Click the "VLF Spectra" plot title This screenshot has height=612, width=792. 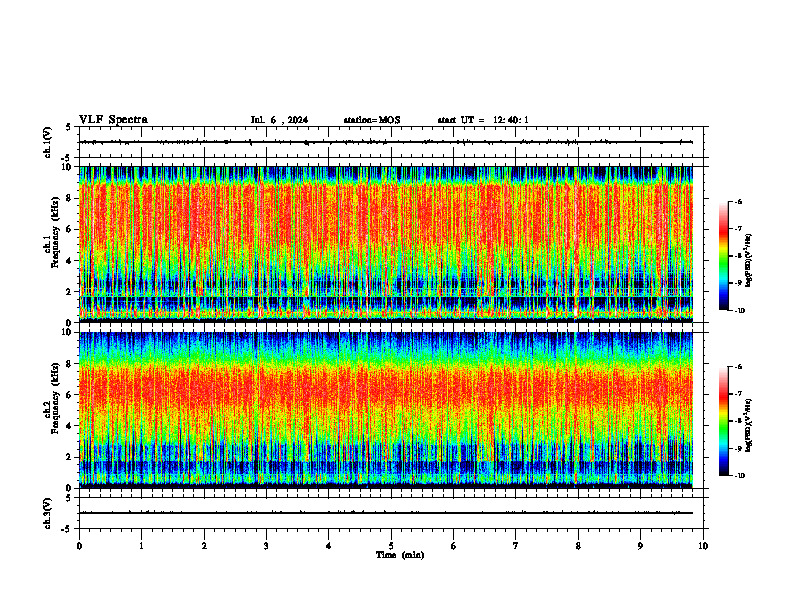coord(113,120)
